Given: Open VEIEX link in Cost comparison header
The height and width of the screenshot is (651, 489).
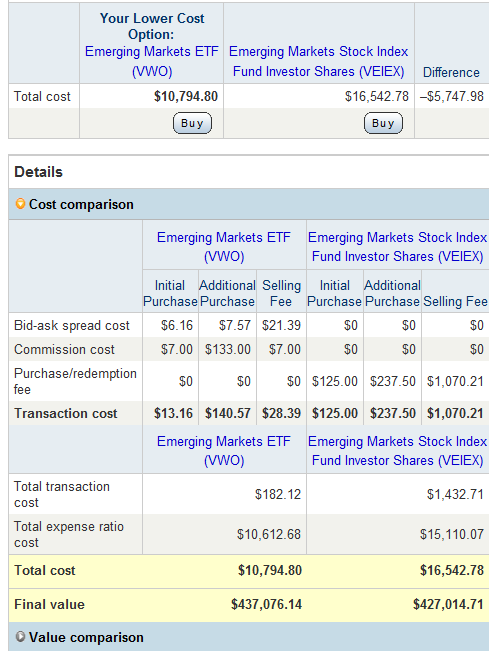Looking at the screenshot, I should (x=397, y=247).
